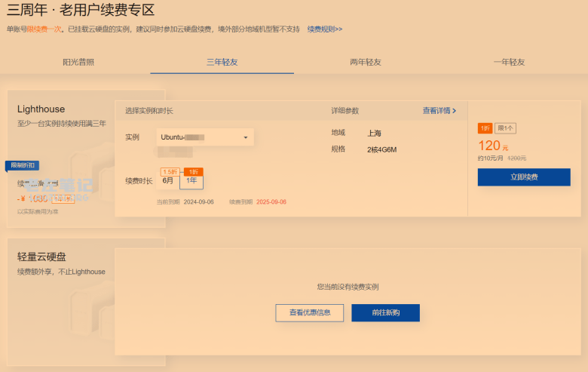The height and width of the screenshot is (372, 588).
Task: Open the 两年轻友 tab
Action: click(x=366, y=62)
